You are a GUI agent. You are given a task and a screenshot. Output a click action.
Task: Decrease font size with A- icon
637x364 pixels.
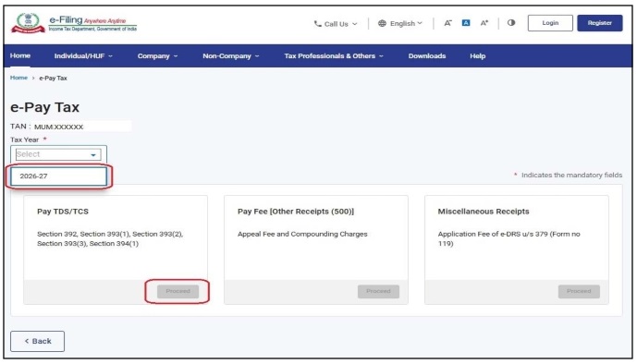[x=447, y=23]
